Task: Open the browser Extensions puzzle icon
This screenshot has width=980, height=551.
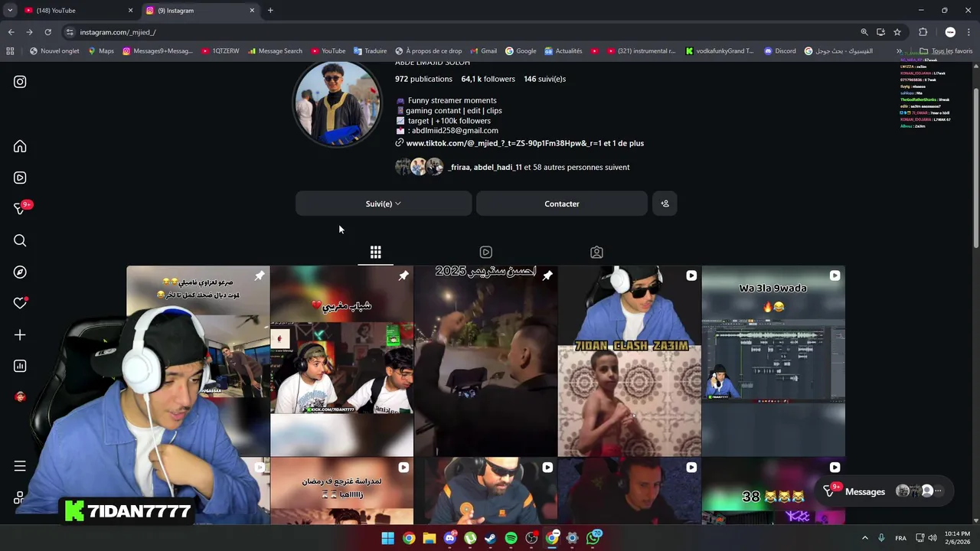Action: click(x=923, y=32)
